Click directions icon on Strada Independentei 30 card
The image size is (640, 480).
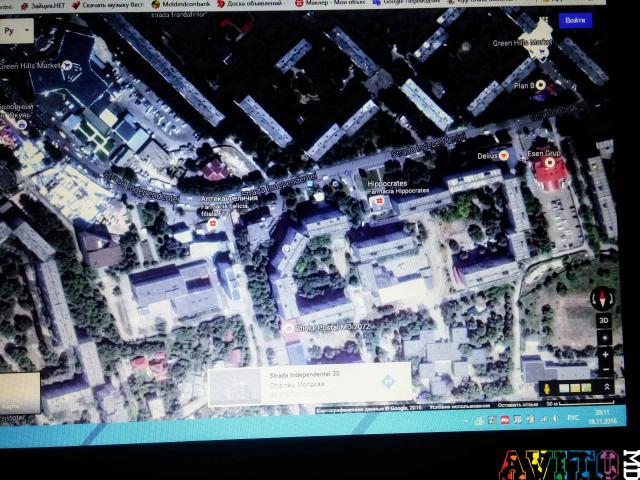pos(388,382)
